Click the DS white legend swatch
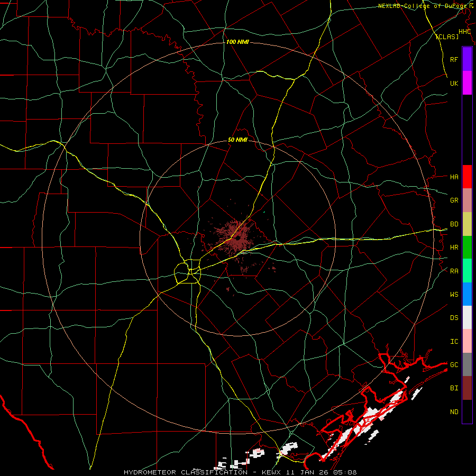 [467, 317]
